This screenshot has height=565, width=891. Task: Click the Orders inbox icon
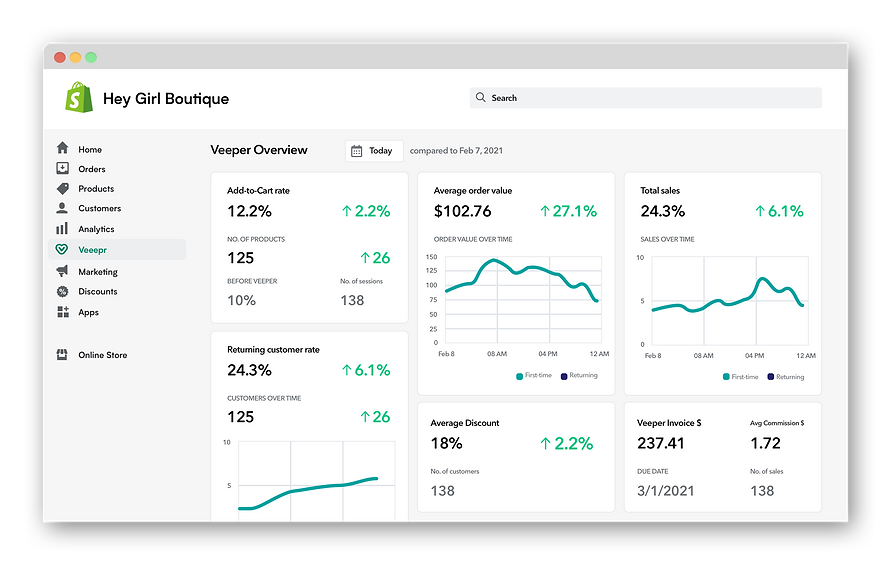63,168
